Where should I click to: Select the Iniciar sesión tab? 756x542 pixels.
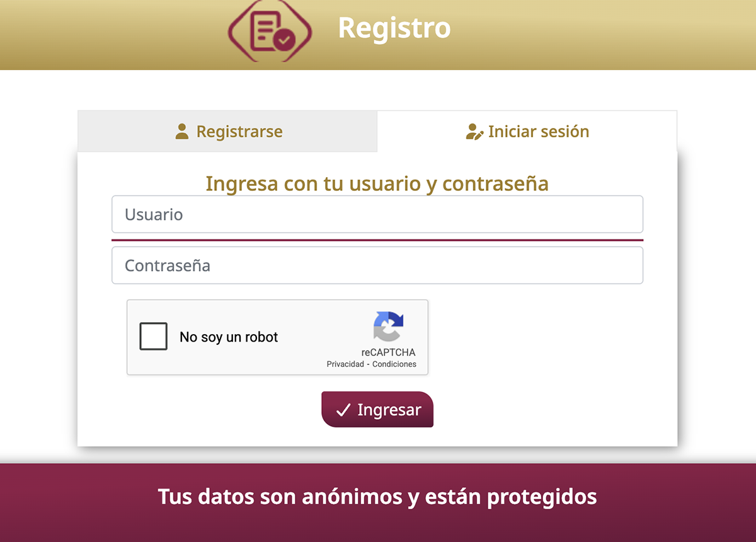click(x=527, y=132)
